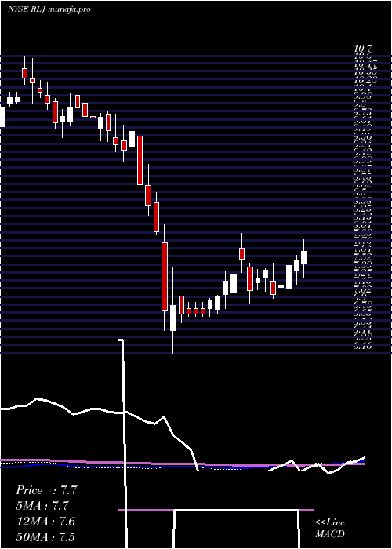Image resolution: width=392 pixels, height=549 pixels.
Task: Select the '5MA : 7.7' value
Action: tap(42, 506)
